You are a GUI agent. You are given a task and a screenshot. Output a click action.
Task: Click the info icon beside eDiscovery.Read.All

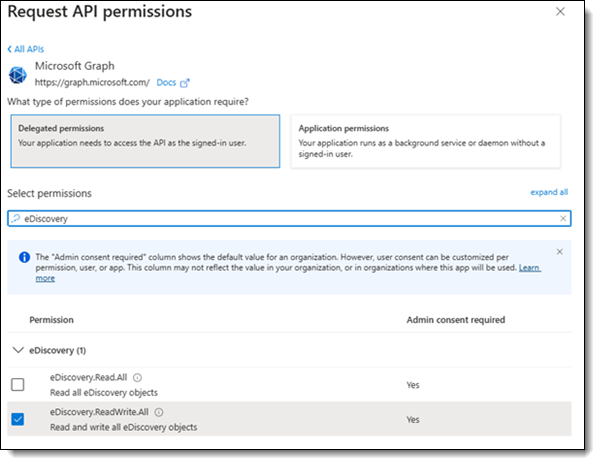pos(137,378)
